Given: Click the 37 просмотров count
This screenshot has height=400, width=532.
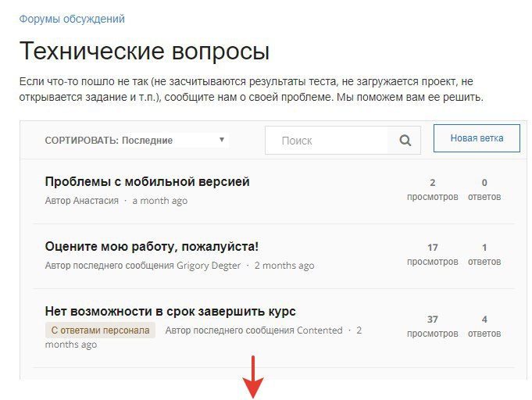Looking at the screenshot, I should pos(433,326).
